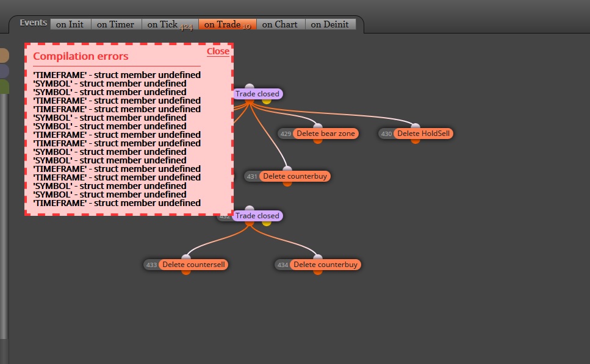590x364 pixels.
Task: Click the 430 ID badge
Action: pyautogui.click(x=386, y=134)
